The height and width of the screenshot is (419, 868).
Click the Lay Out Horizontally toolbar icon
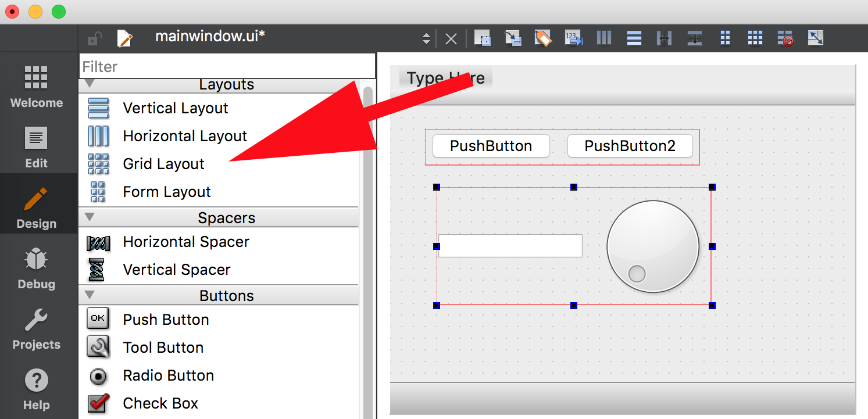click(604, 38)
